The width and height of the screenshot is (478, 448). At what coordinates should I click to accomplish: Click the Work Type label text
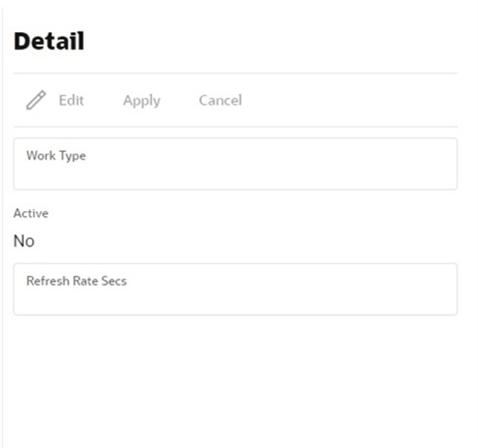(56, 155)
